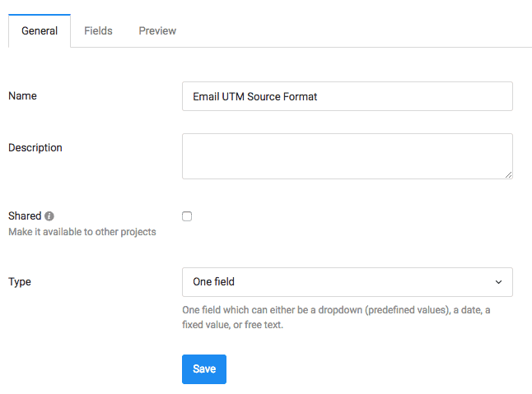The image size is (532, 394).
Task: Open the Fields tab
Action: tap(98, 30)
